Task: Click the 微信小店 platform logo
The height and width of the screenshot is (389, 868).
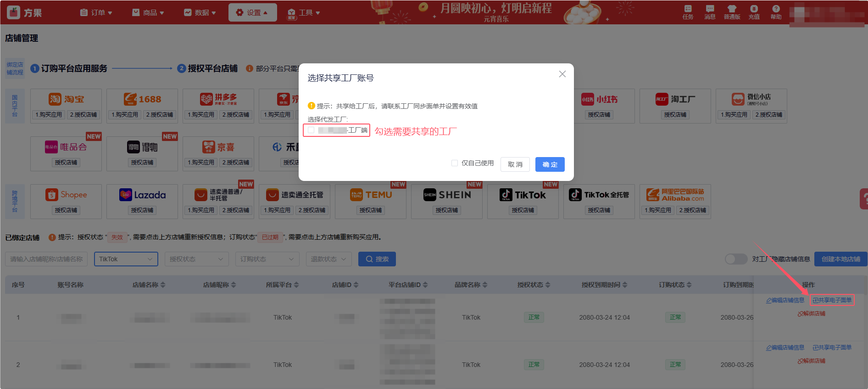Action: [x=751, y=99]
